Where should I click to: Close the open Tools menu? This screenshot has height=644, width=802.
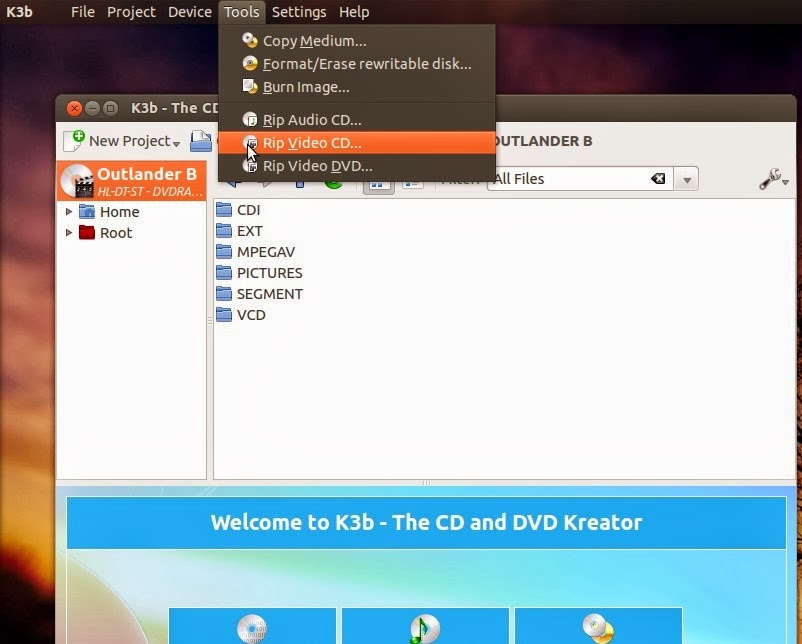pos(241,12)
